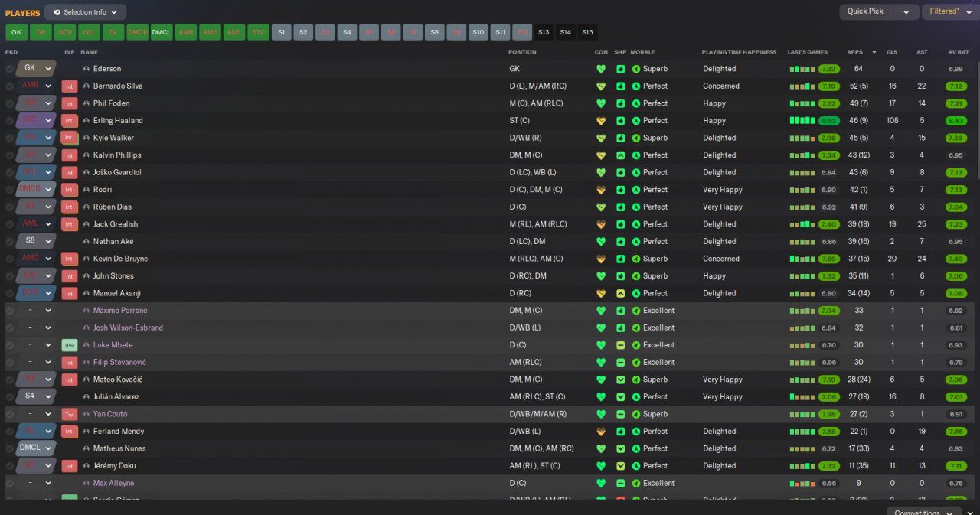
Task: Open the Filtered options button
Action: coord(950,11)
